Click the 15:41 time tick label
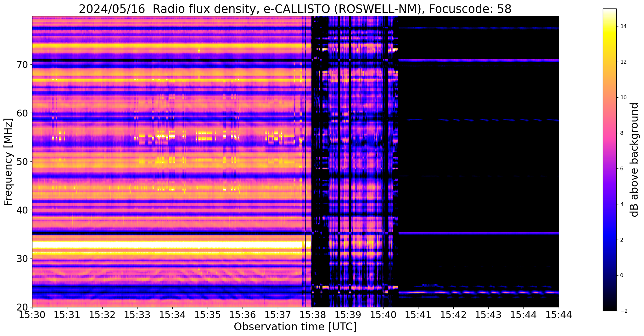The image size is (644, 336). [x=418, y=315]
